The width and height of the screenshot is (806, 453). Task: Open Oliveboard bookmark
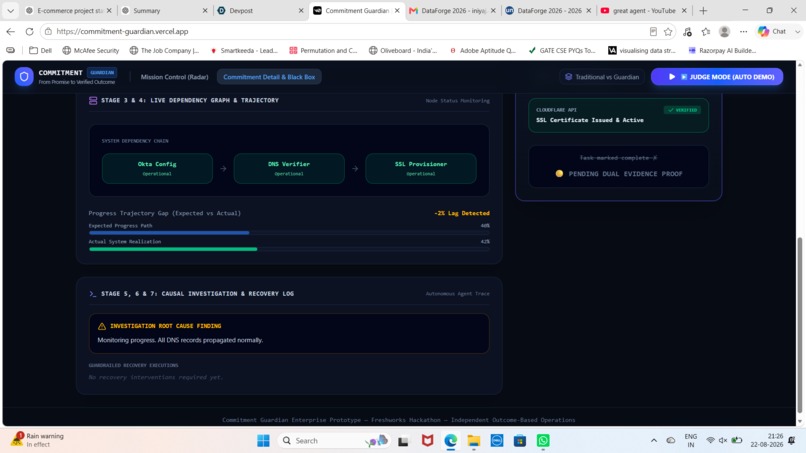pos(403,50)
